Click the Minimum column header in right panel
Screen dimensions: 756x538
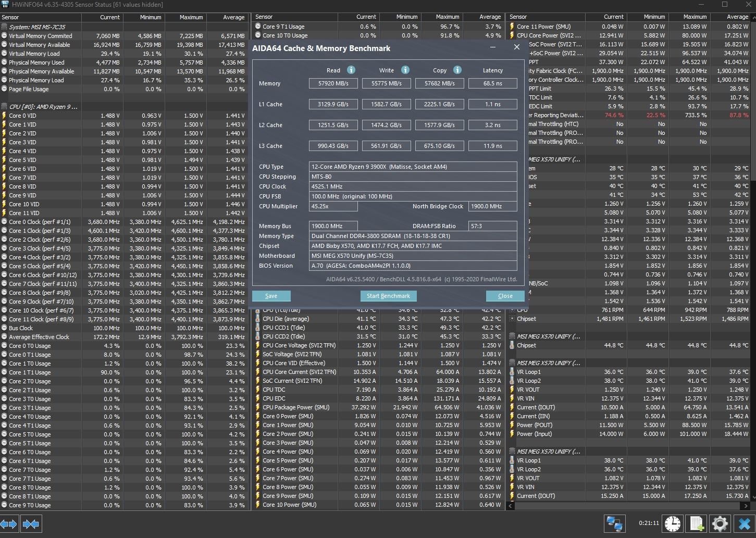tap(648, 17)
